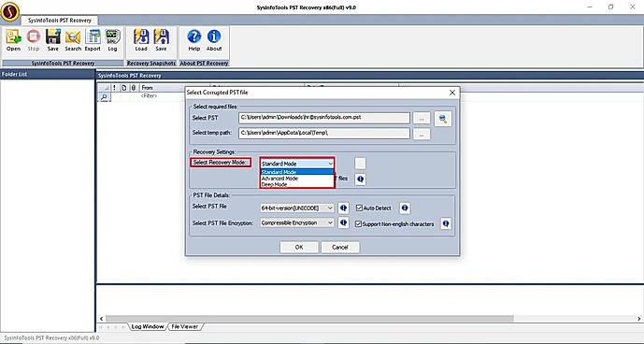Select the SysInfoTools PST Recovery ribbon tab
This screenshot has width=644, height=344.
coord(60,21)
